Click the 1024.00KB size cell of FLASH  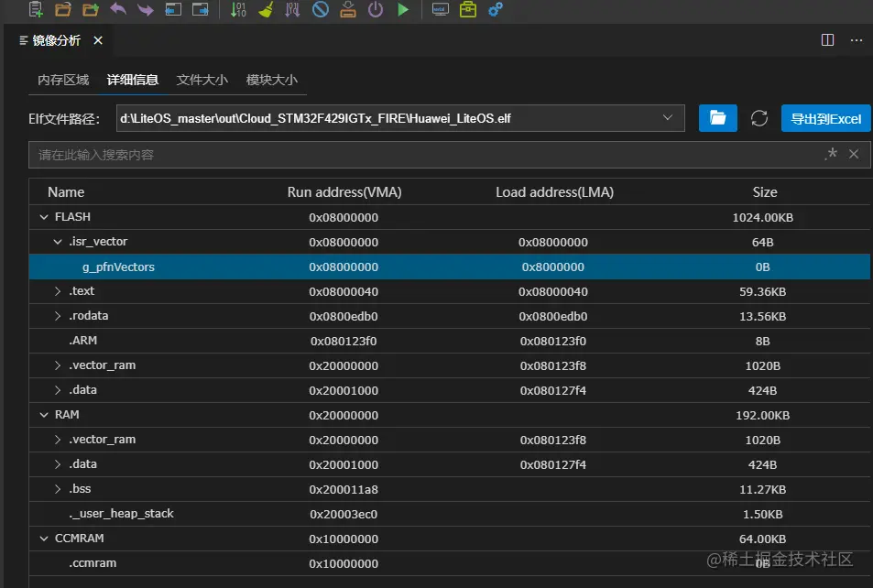click(x=763, y=218)
